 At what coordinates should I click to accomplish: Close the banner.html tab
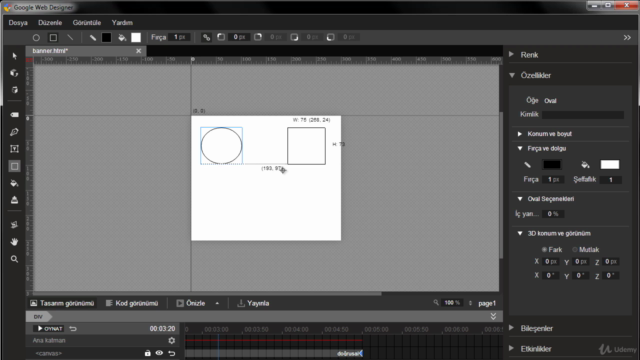click(139, 51)
